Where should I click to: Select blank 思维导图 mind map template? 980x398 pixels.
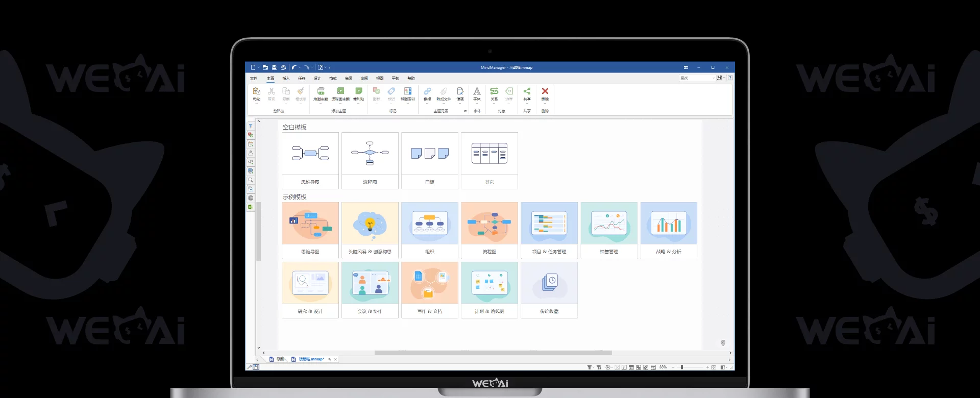(310, 161)
